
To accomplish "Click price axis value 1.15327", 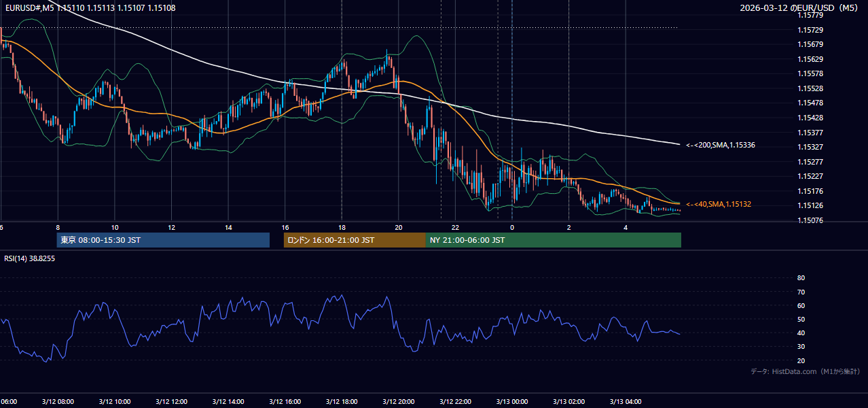I will click(810, 147).
